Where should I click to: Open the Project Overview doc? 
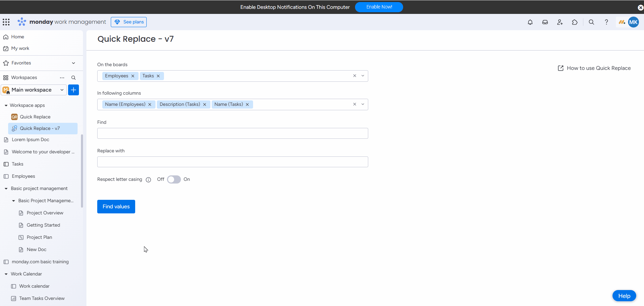point(45,213)
